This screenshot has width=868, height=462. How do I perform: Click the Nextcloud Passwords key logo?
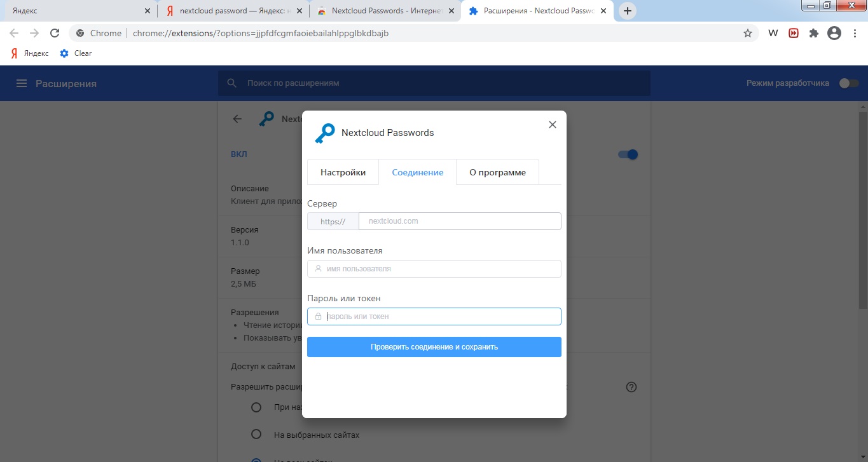325,133
